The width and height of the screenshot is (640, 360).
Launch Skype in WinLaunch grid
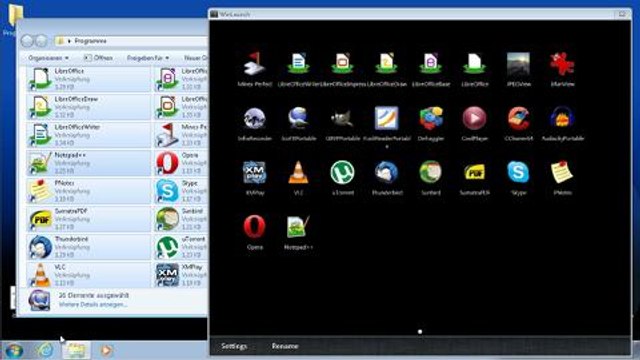tap(518, 172)
